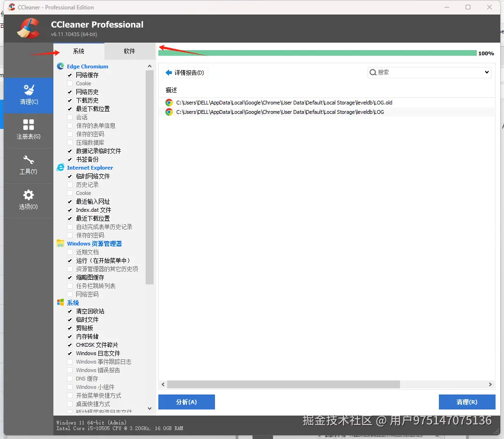The width and height of the screenshot is (504, 439).
Task: Click the Chrome icon on the LOG row
Action: (x=169, y=112)
